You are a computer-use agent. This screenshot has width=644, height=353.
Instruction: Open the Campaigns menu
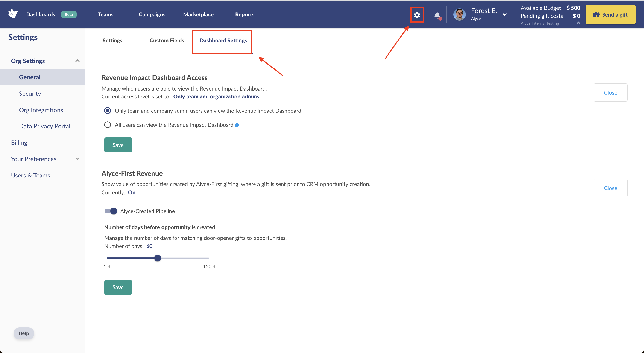click(x=152, y=15)
